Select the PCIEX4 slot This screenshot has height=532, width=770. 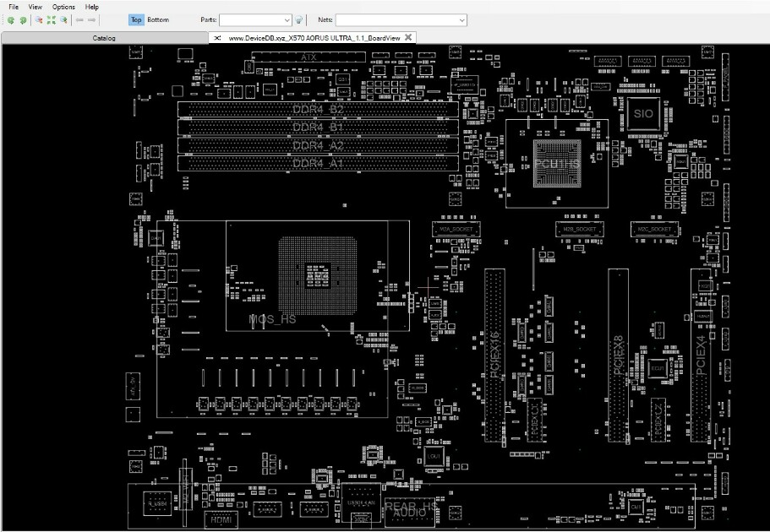(701, 355)
